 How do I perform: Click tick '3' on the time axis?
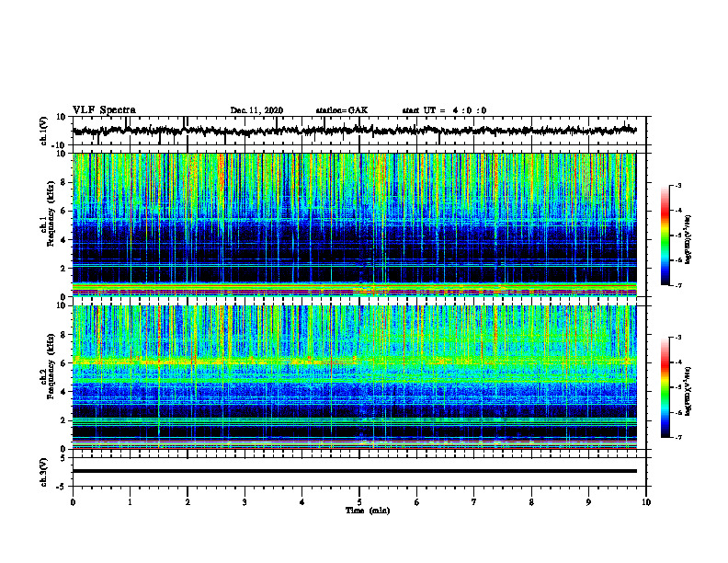pos(245,502)
